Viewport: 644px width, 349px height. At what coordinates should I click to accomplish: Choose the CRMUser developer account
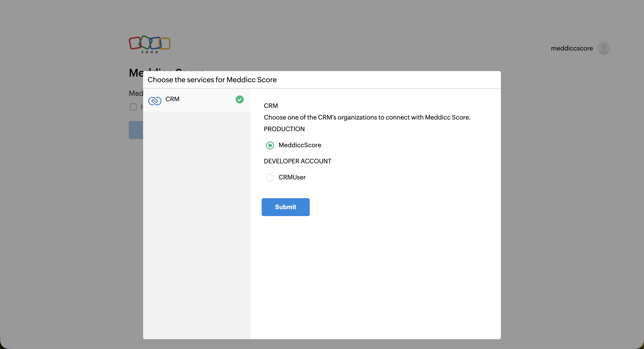[292, 177]
